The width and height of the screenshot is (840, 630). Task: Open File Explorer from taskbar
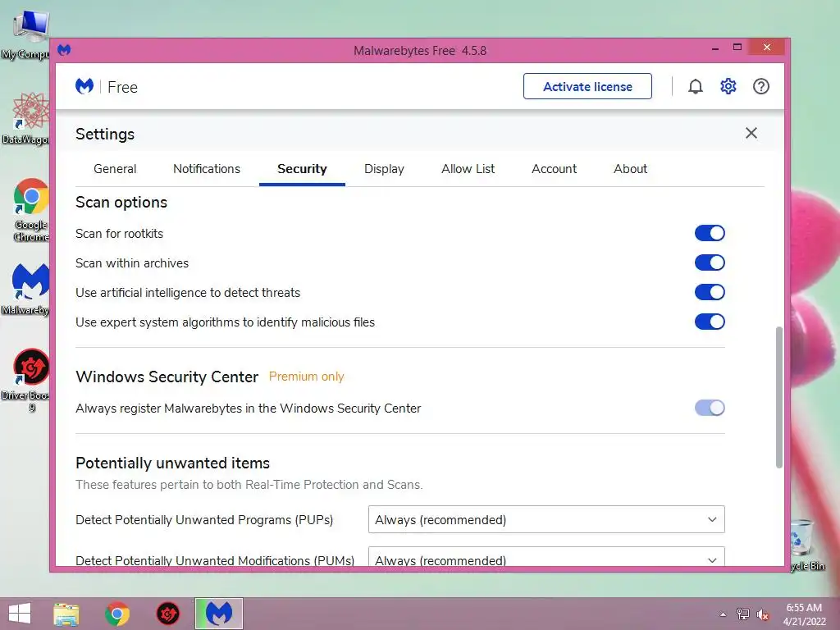click(x=66, y=614)
